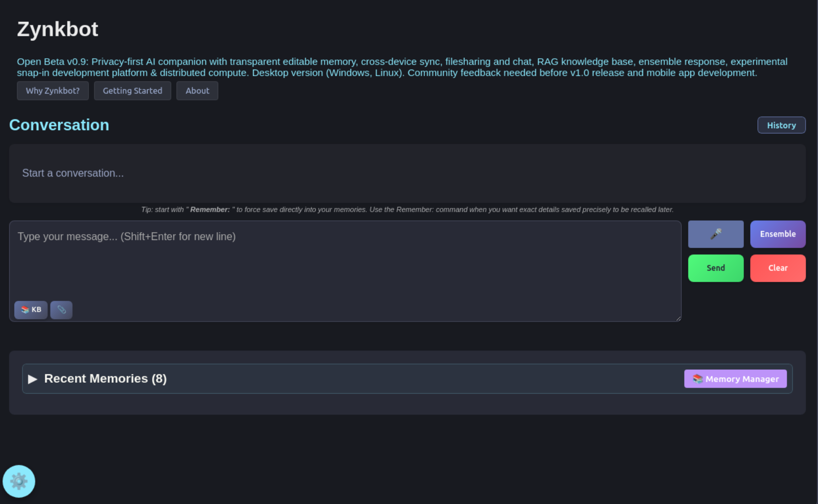Click the Remember: tip text
818x504 pixels.
click(x=407, y=210)
